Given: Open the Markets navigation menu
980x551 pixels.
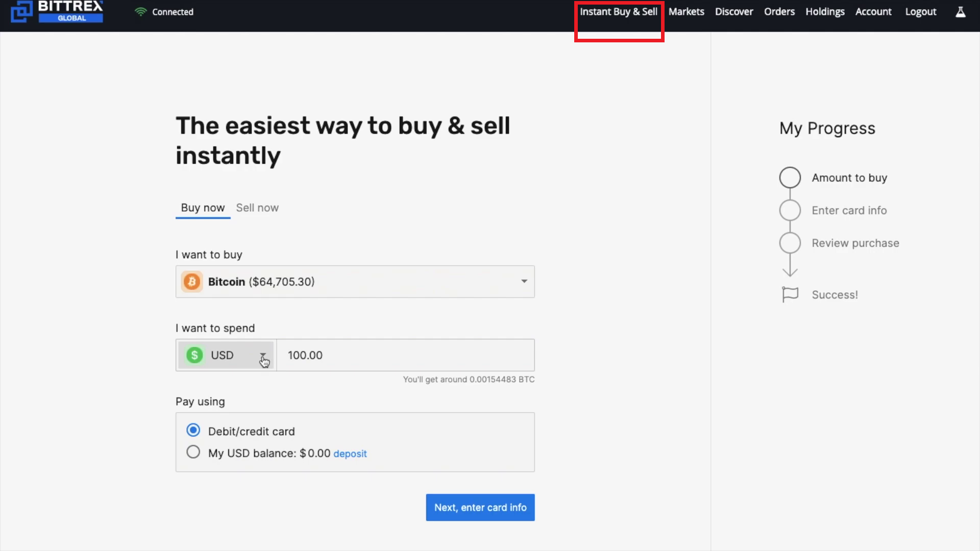Looking at the screenshot, I should point(686,11).
